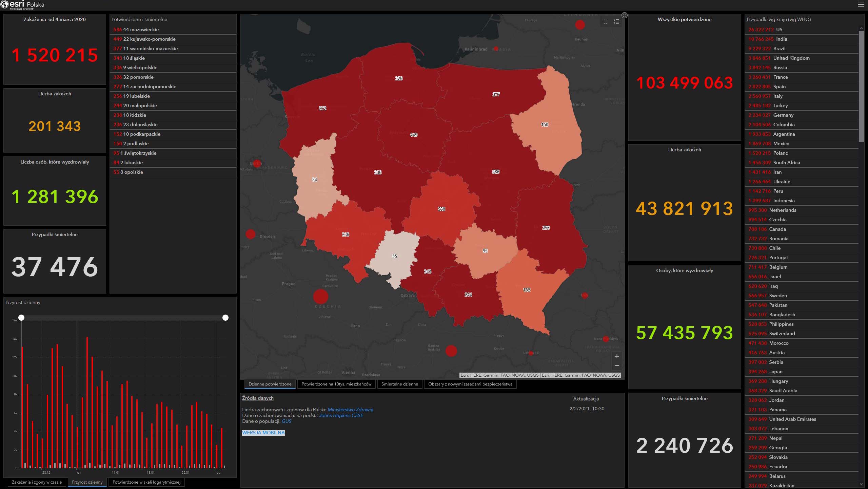Screen dimensions: 868x489
Task: Click the country list scroll-down arrow
Action: tap(861, 484)
